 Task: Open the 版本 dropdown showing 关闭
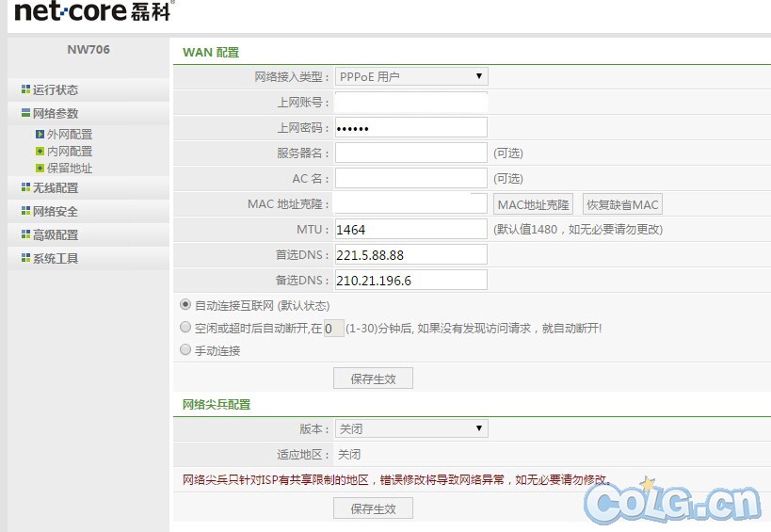coord(411,428)
